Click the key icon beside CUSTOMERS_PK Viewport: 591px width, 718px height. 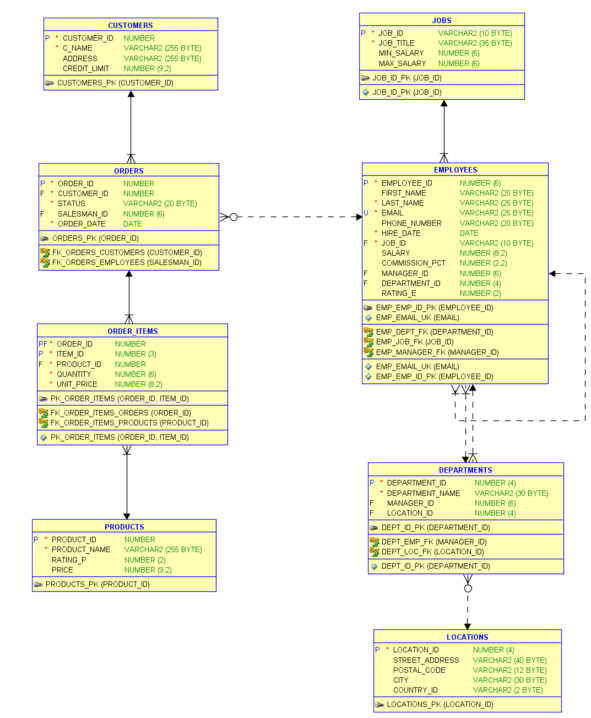[x=49, y=83]
